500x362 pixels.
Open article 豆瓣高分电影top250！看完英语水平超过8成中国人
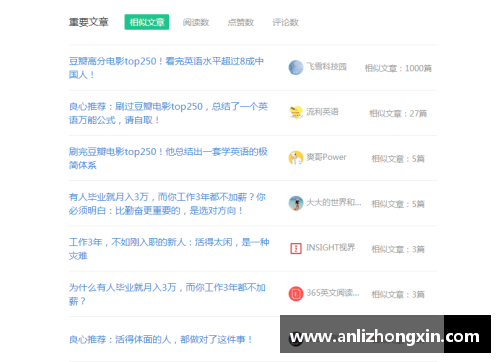tap(166, 68)
